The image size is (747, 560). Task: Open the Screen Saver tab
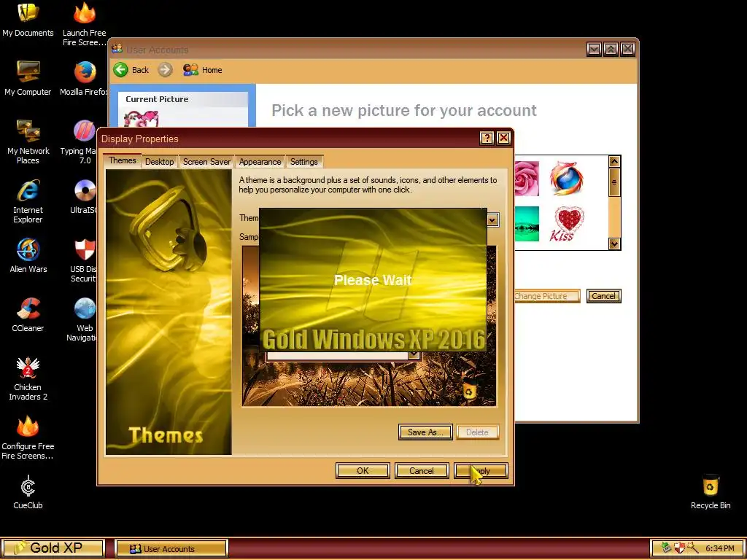click(x=206, y=162)
